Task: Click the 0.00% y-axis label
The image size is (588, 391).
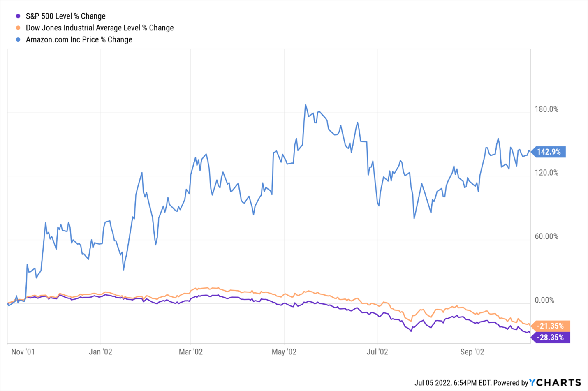Action: click(544, 301)
